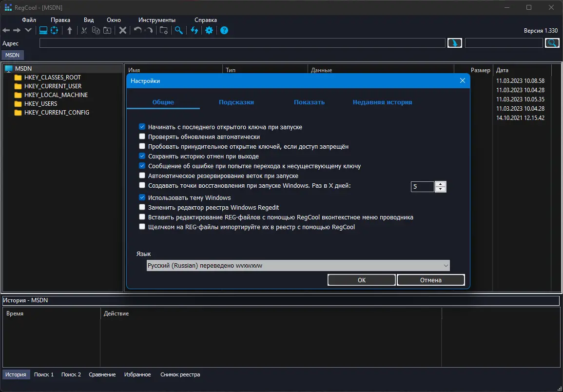
Task: Enable 'Проверять обновления автоматически' checkbox
Action: coord(142,137)
